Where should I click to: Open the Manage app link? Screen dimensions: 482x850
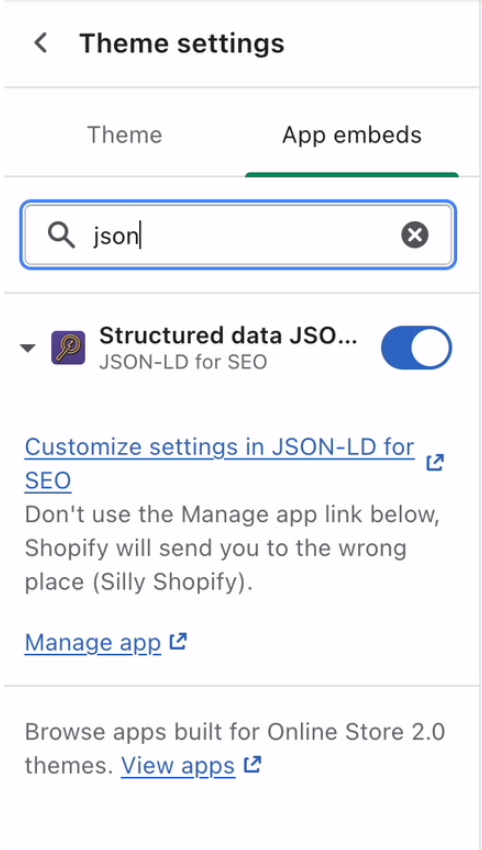tap(93, 642)
